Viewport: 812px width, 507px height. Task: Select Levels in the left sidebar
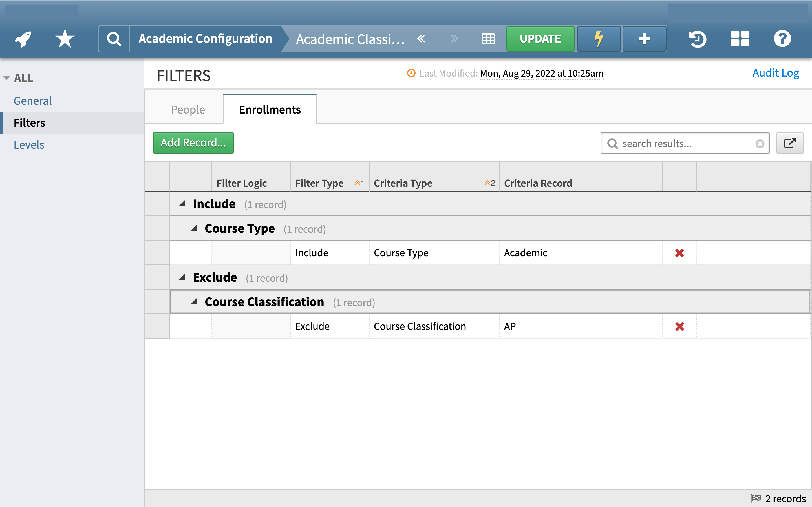(29, 144)
